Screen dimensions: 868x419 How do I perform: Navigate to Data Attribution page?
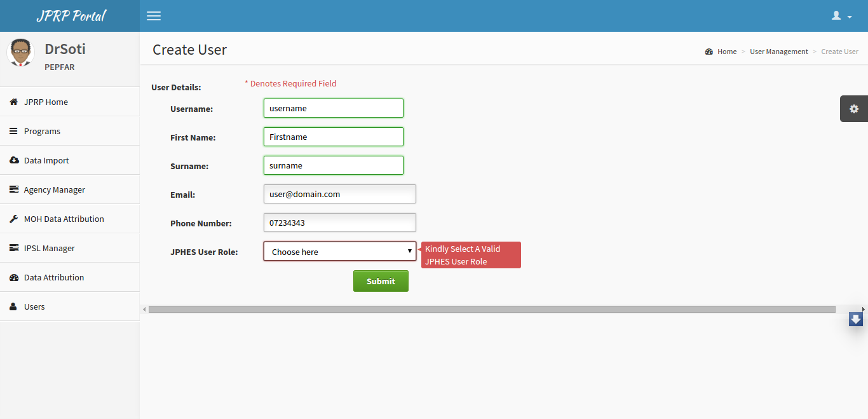click(x=69, y=277)
